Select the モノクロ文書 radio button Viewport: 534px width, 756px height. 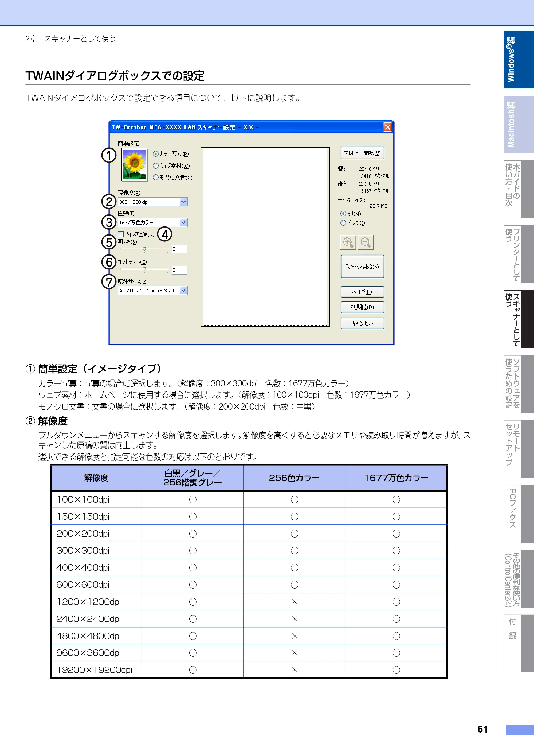(x=156, y=177)
